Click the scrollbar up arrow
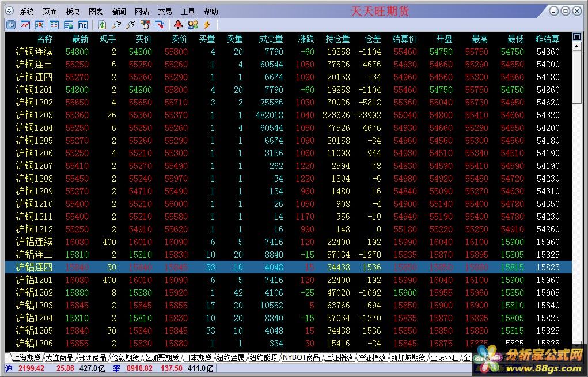The image size is (588, 377). (x=577, y=46)
